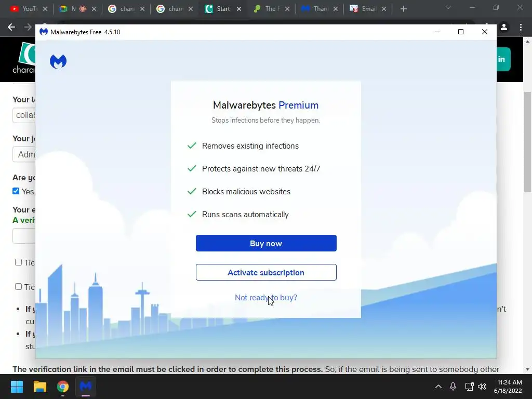
Task: Close the first 'chan' Google tab
Action: pyautogui.click(x=142, y=9)
